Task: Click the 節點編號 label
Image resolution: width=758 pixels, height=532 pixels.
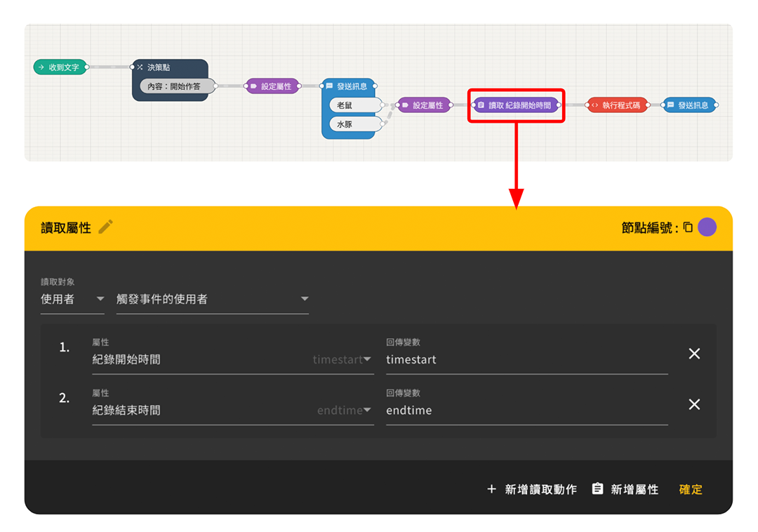Action: [650, 227]
